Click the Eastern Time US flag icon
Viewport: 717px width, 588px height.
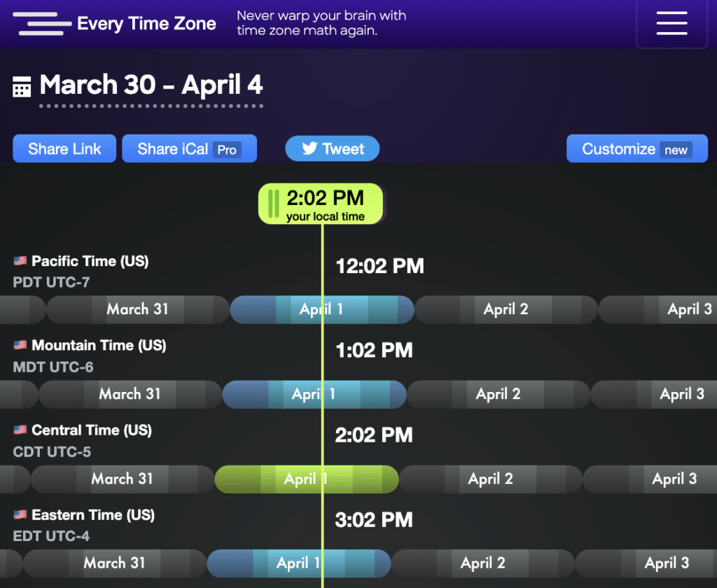(20, 514)
